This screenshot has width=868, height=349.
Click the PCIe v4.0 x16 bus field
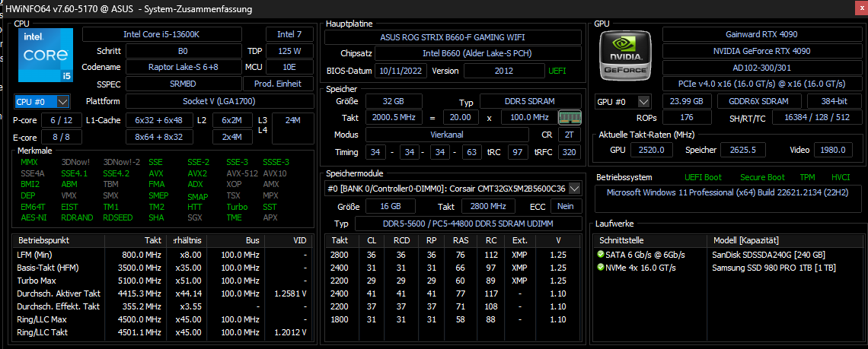tap(761, 84)
